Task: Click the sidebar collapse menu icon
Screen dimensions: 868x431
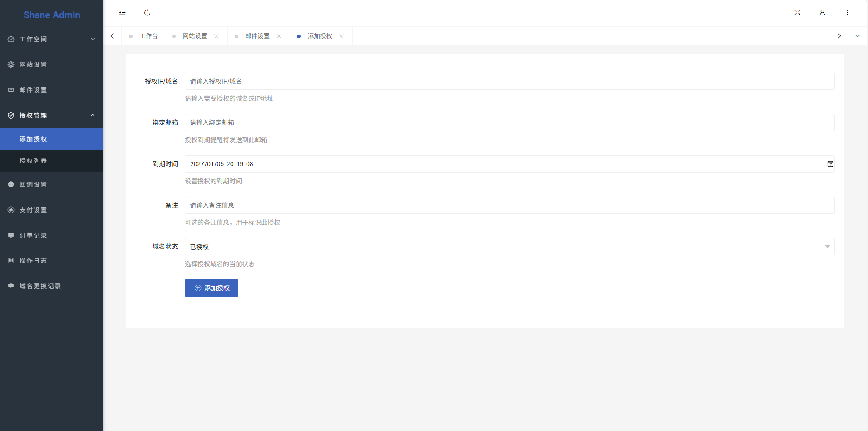Action: pyautogui.click(x=122, y=13)
